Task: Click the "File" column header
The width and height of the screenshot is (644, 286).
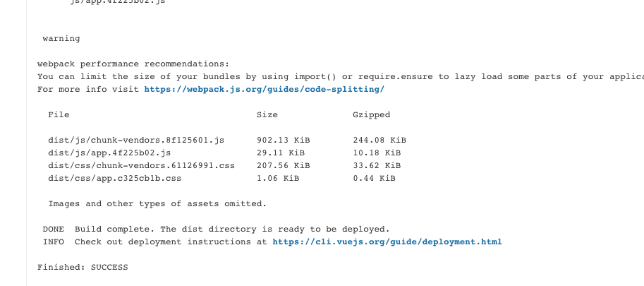Action: (x=59, y=114)
